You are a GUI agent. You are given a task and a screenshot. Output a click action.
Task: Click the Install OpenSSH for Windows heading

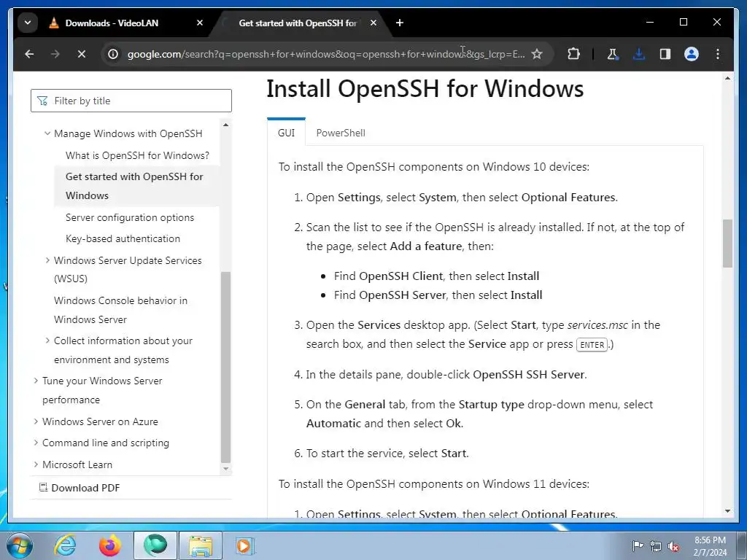point(425,89)
